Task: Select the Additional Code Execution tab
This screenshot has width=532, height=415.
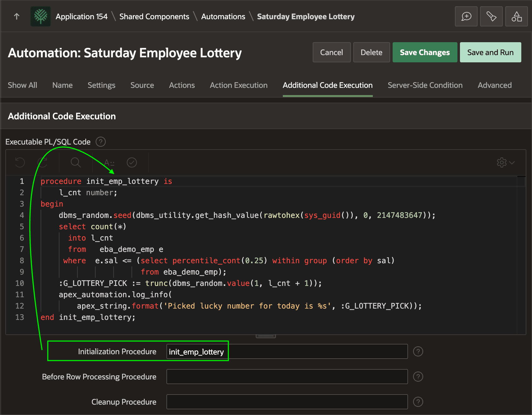Action: pyautogui.click(x=328, y=85)
